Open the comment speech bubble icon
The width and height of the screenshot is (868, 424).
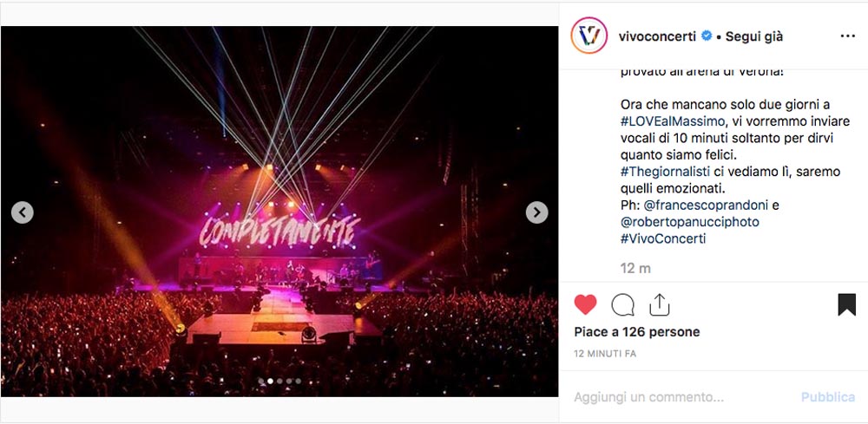[622, 304]
